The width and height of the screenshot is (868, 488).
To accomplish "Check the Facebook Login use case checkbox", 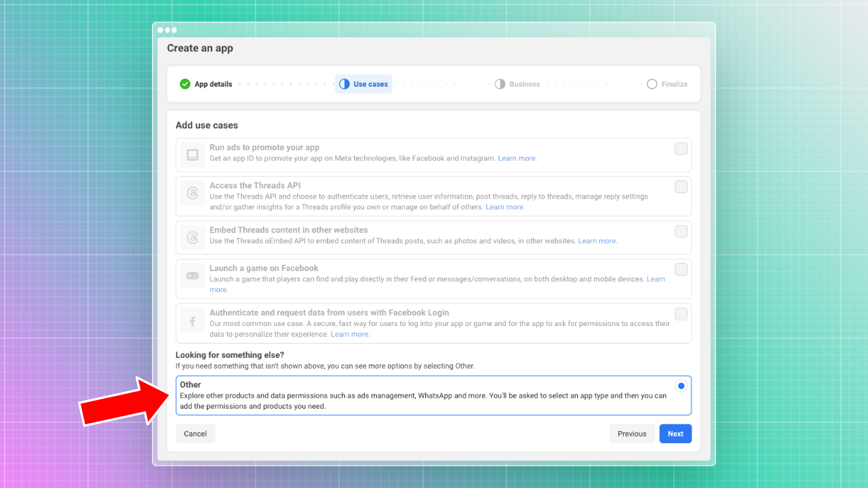I will [681, 314].
